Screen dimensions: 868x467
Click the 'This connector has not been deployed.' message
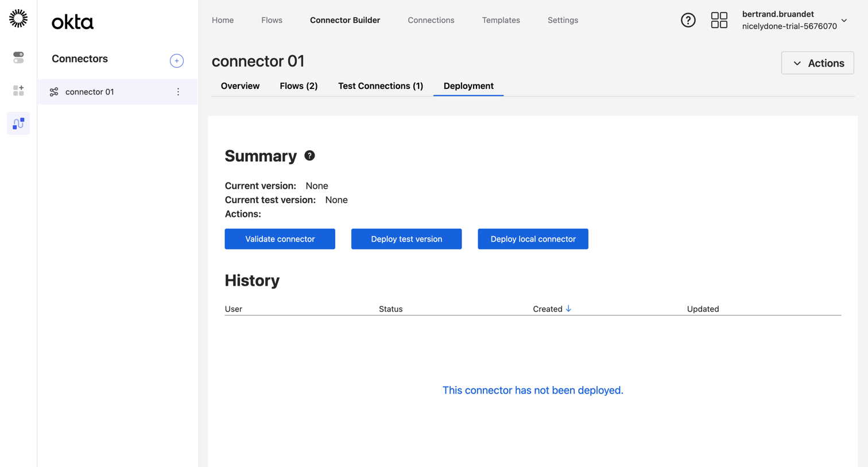533,390
